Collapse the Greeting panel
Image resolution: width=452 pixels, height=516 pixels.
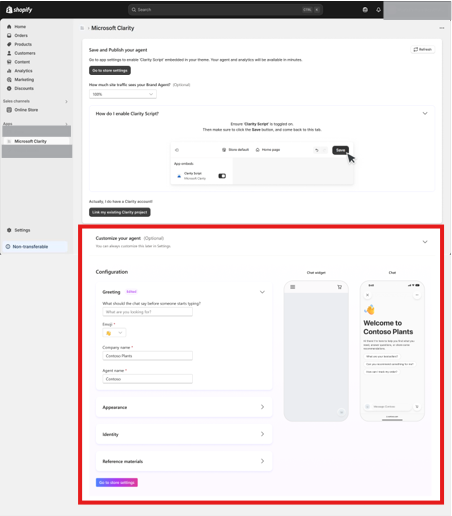pos(262,292)
